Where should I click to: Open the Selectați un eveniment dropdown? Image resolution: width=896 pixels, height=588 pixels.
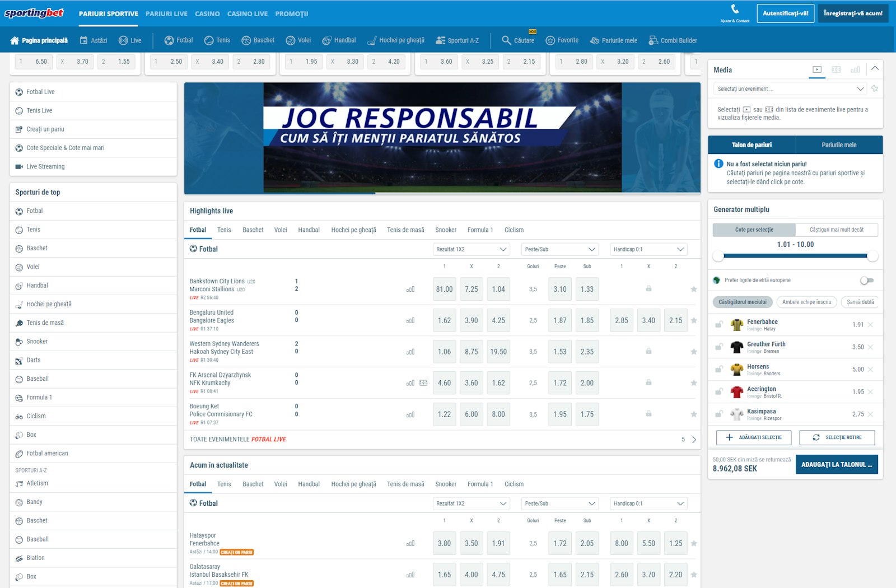point(789,88)
